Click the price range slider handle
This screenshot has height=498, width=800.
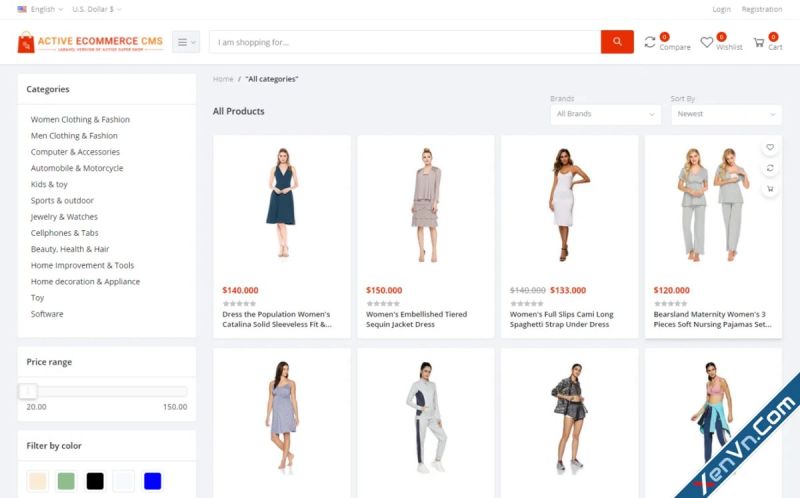click(x=28, y=391)
